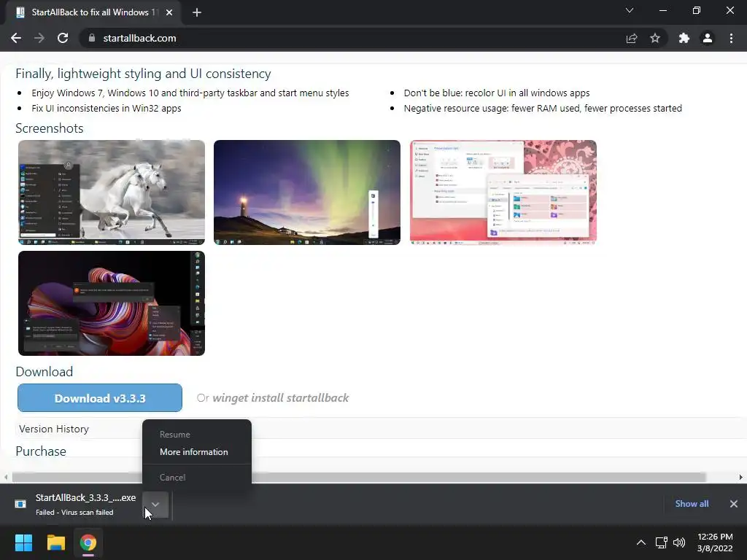
Task: Open the Extensions puzzle icon
Action: [684, 38]
